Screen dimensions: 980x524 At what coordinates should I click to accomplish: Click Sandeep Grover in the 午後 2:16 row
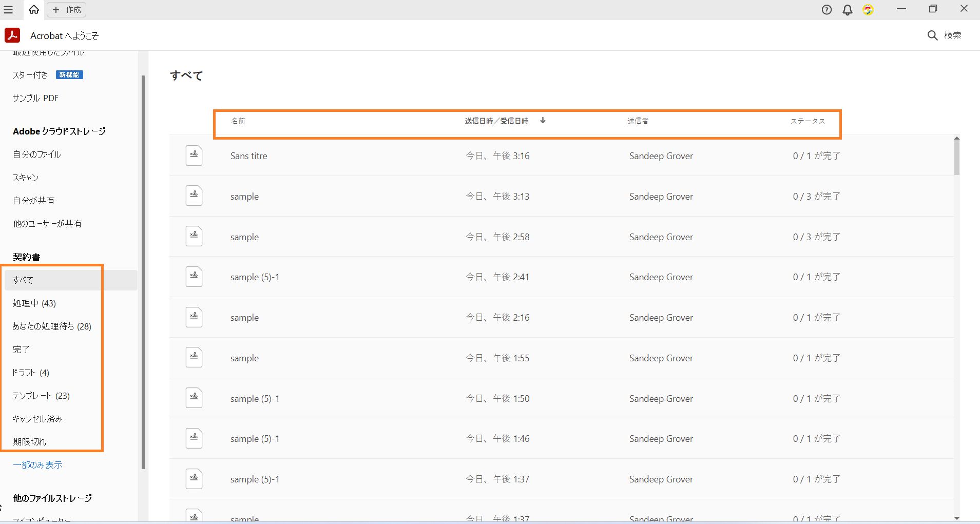coord(661,318)
